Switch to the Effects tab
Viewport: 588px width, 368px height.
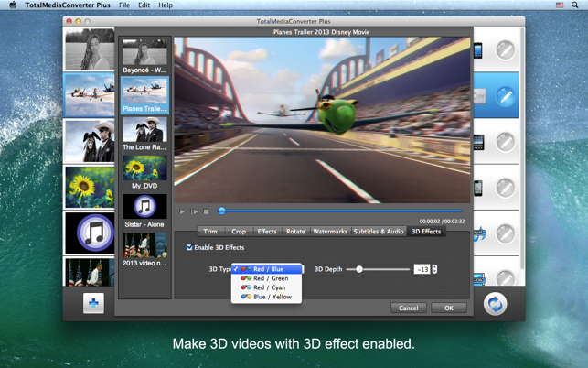[267, 232]
